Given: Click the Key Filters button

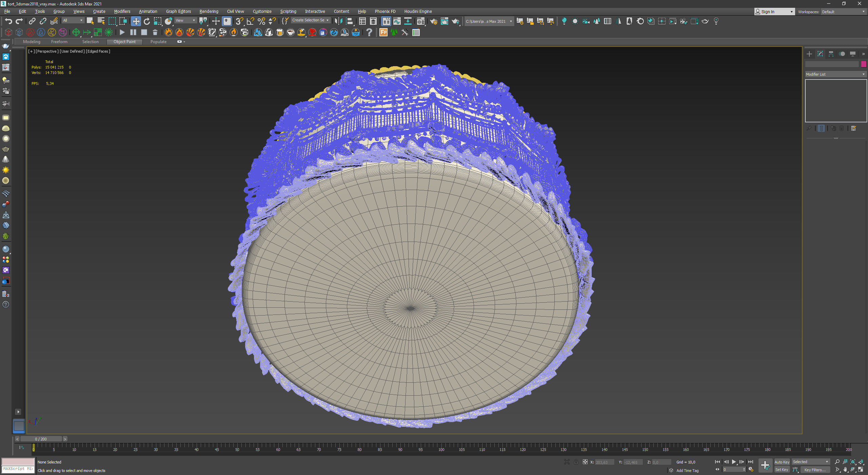Looking at the screenshot, I should click(814, 470).
